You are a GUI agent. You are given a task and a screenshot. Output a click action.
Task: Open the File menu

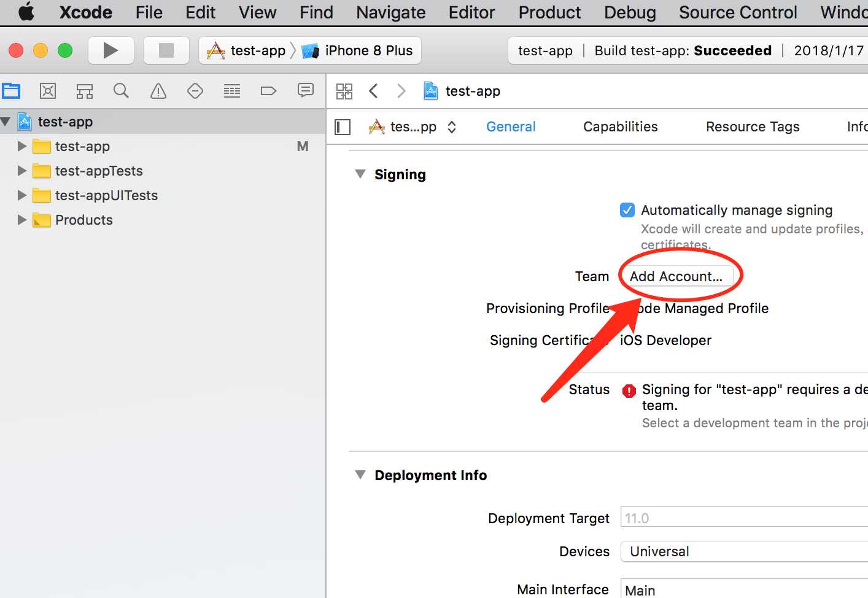pos(149,12)
